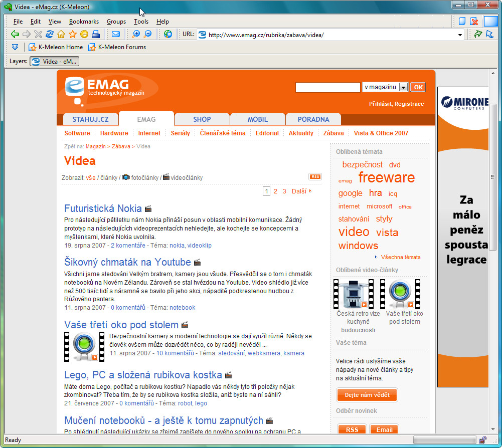
Task: Open 'Vista & Office 2007' link
Action: click(x=381, y=133)
